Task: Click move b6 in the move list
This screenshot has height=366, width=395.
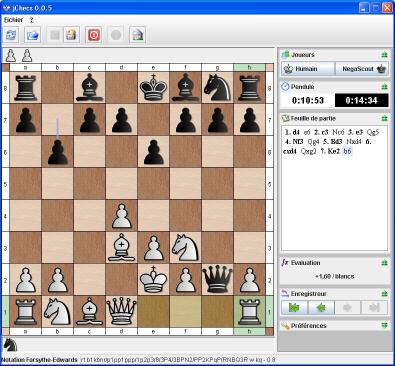Action: (x=347, y=151)
